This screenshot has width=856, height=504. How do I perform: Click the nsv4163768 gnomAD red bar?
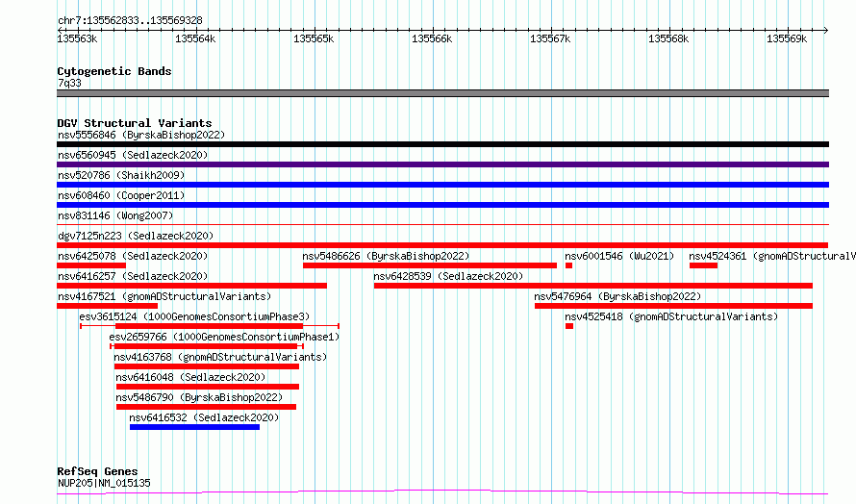[x=207, y=366]
